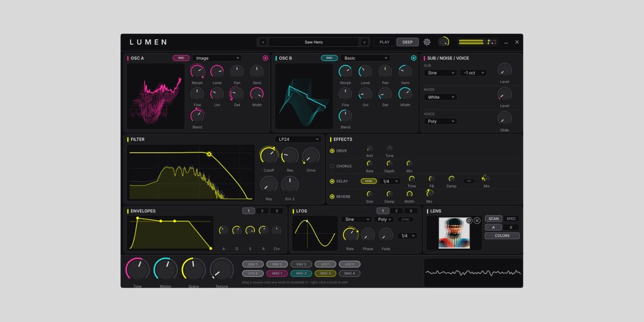Screen dimensions: 644x322
Task: Toggle OSC A power button
Action: point(265,58)
